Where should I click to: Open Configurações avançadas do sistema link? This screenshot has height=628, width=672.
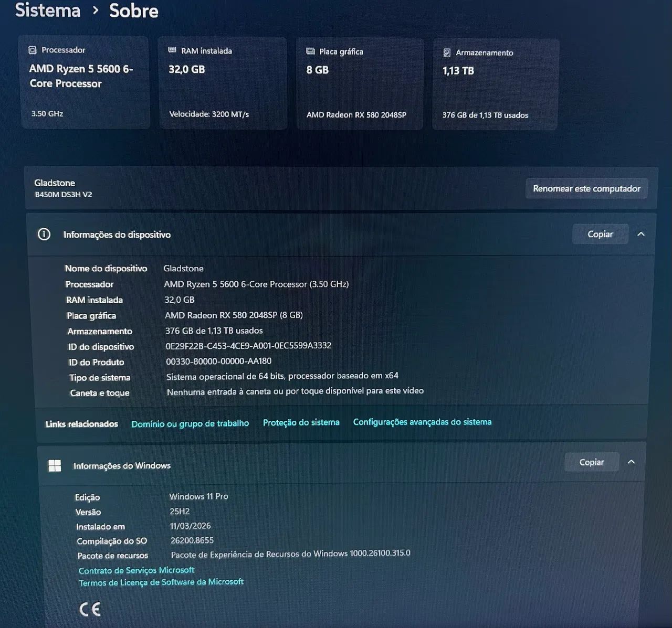[x=422, y=422]
